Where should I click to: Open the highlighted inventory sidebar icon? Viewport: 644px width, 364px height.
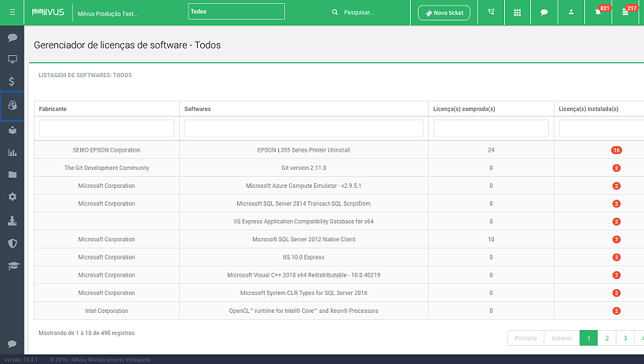13,105
